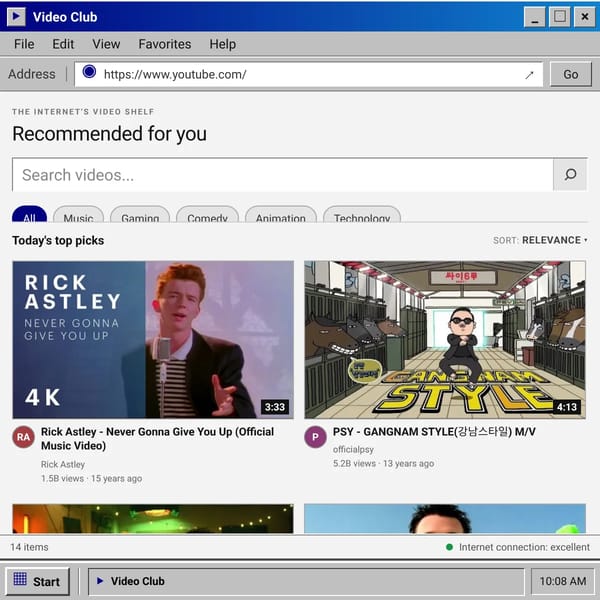Open the Rick Astley video thumbnail

pos(153,340)
